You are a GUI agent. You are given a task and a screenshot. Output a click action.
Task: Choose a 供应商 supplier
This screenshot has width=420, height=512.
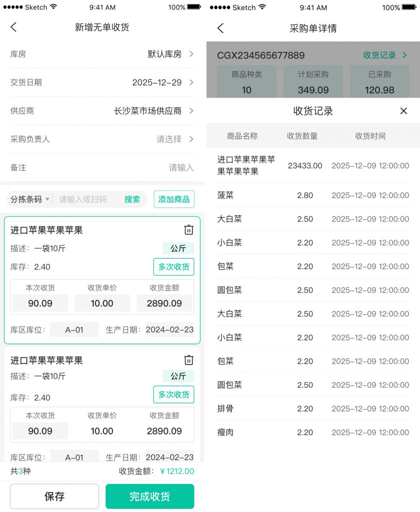[x=102, y=110]
